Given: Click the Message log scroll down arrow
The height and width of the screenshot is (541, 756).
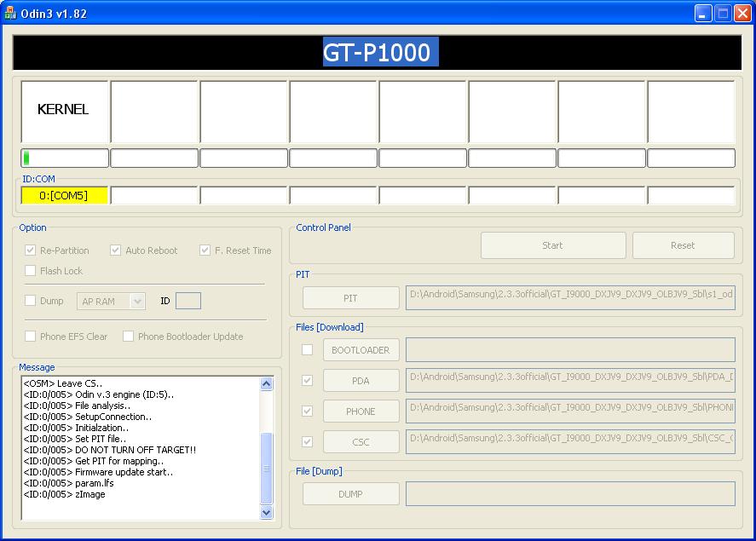Looking at the screenshot, I should coord(266,513).
